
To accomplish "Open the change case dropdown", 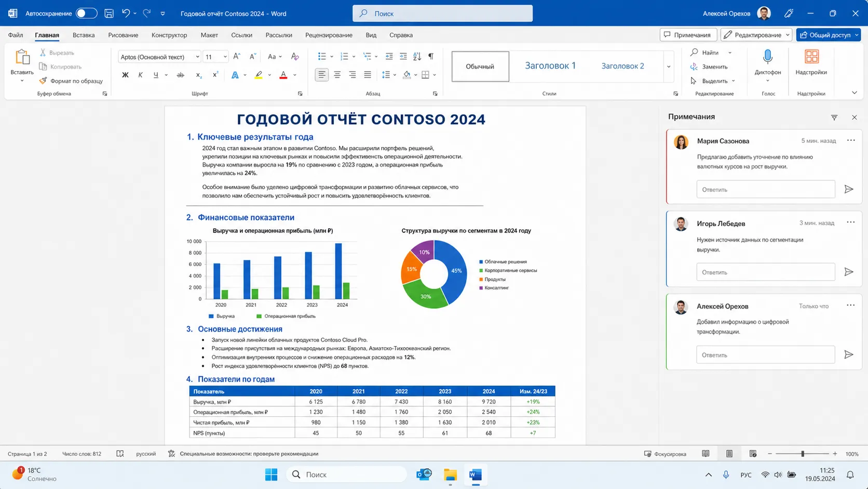I will tap(275, 56).
